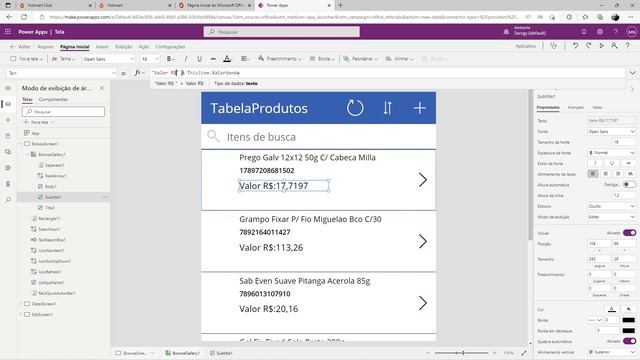Expand the hamburger menu in the left rail
This screenshot has width=640, height=360.
tap(8, 88)
